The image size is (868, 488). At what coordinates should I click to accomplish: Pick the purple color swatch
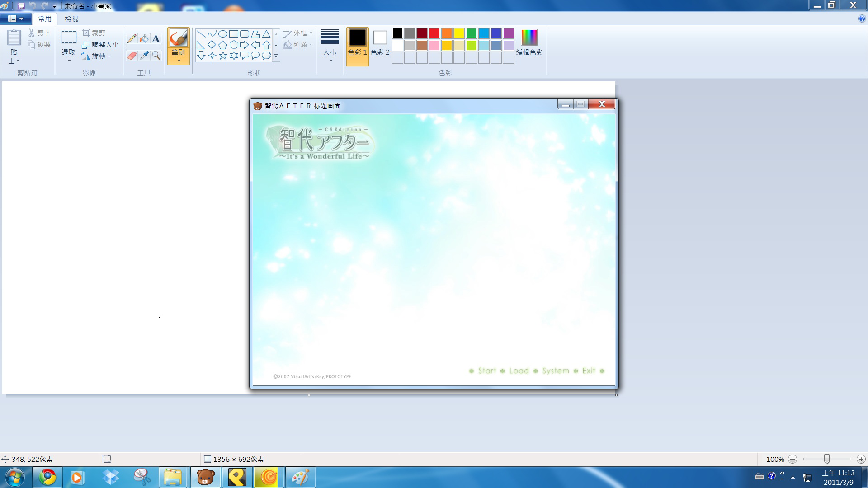[509, 33]
